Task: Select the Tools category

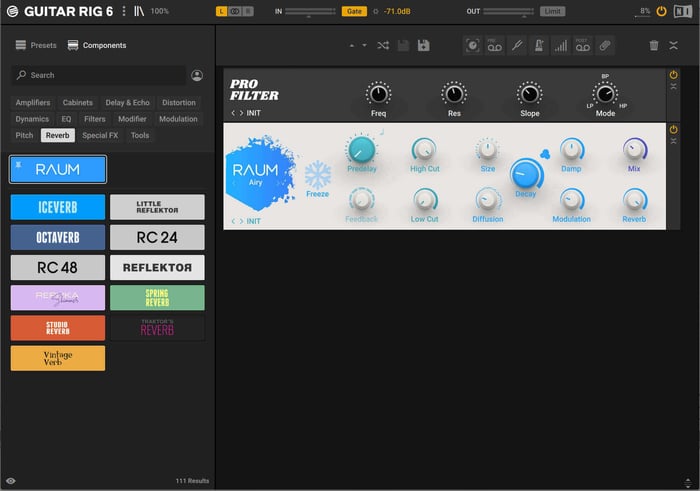Action: click(x=140, y=136)
